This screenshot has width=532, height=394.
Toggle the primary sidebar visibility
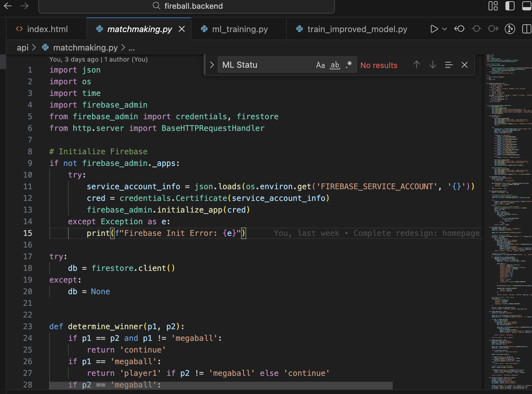click(x=510, y=6)
